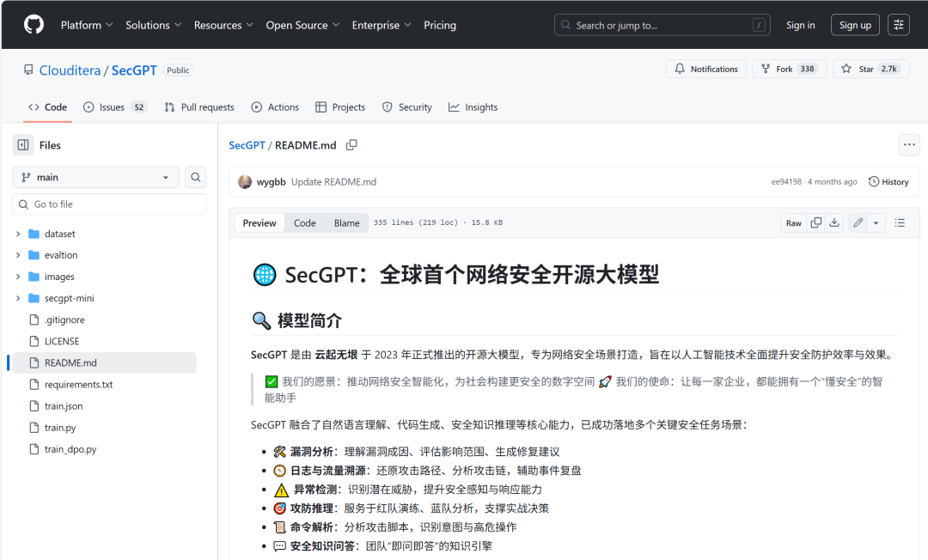928x560 pixels.
Task: Open the document outline list icon
Action: point(900,223)
